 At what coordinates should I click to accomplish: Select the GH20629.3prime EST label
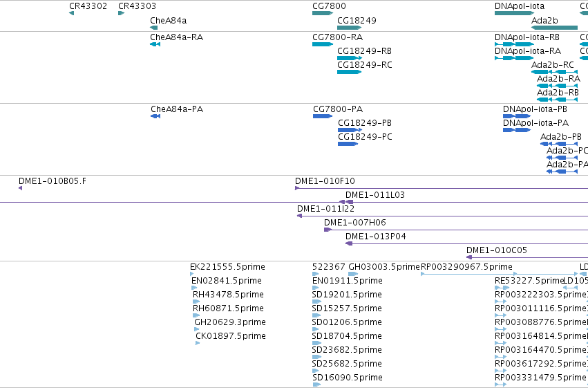click(x=230, y=323)
